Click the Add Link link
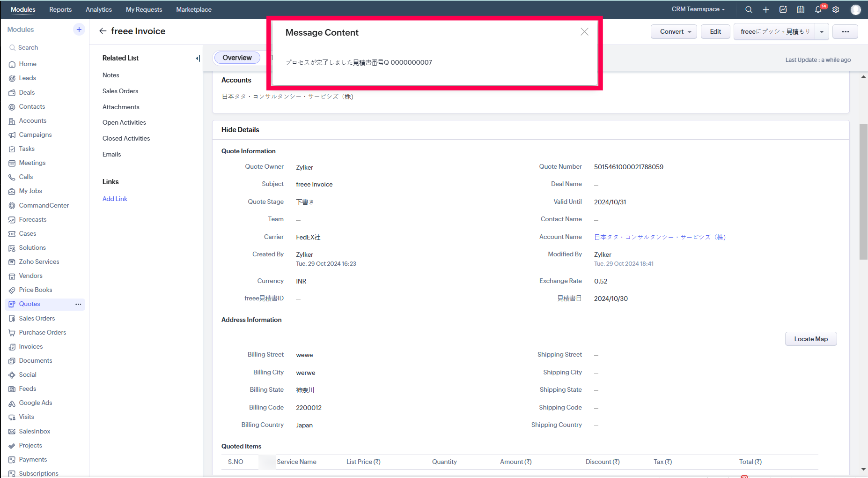Viewport: 868px width, 478px height. (x=115, y=199)
